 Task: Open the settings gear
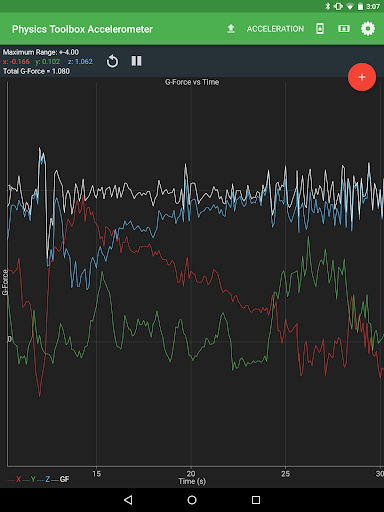coord(368,29)
